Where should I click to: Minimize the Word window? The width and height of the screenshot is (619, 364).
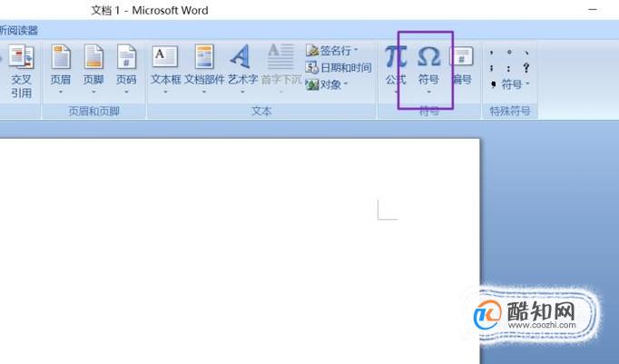click(x=593, y=9)
